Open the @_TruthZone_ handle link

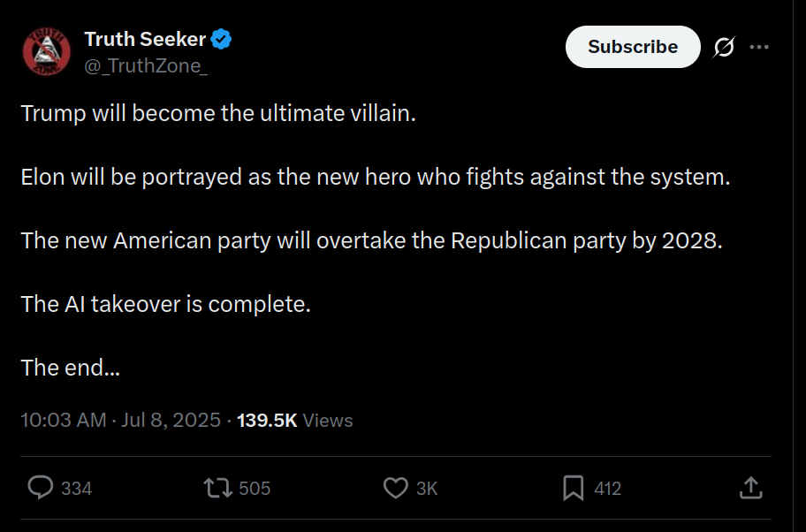coord(145,65)
